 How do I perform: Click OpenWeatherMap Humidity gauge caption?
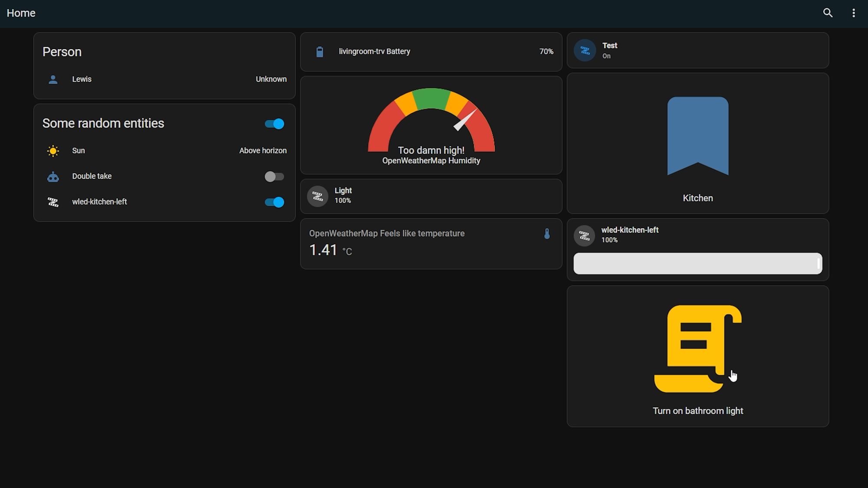click(x=431, y=160)
